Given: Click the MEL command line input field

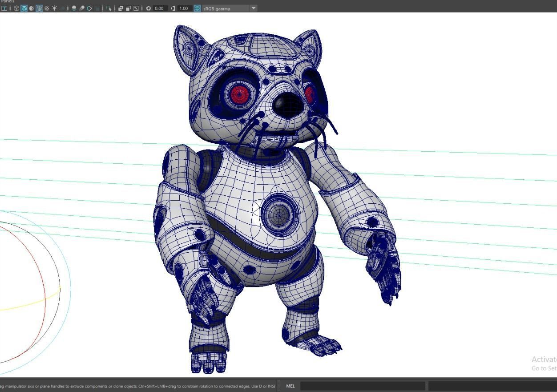Looking at the screenshot, I should tap(363, 386).
